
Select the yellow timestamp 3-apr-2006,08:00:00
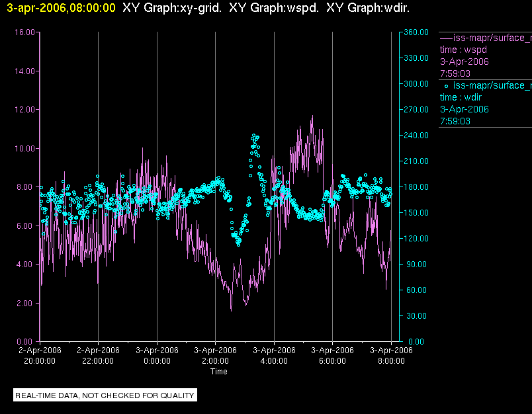pyautogui.click(x=61, y=8)
